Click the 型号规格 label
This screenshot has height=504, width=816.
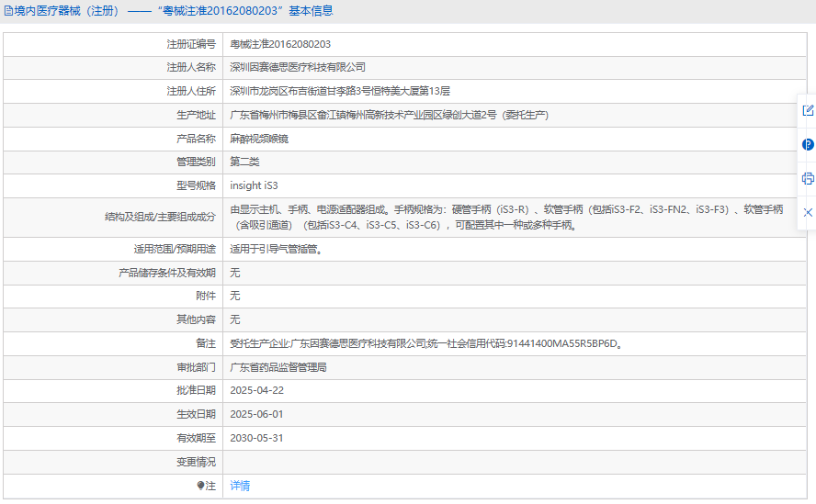(196, 185)
